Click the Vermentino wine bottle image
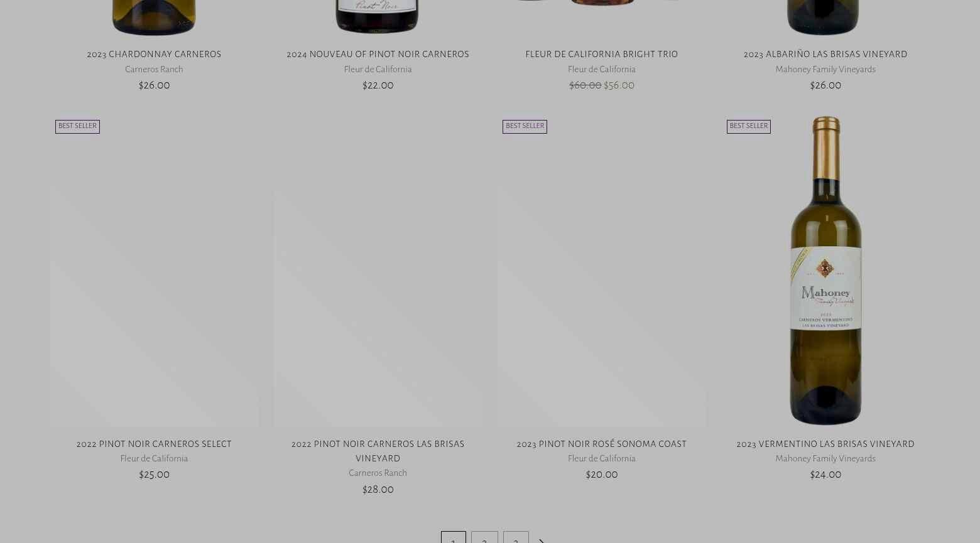 click(x=825, y=270)
